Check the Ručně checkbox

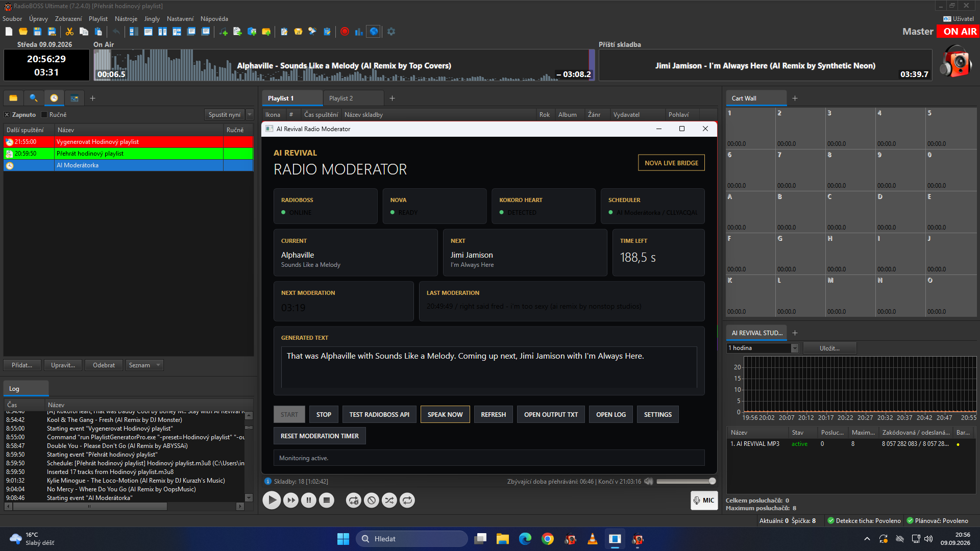[x=44, y=115]
